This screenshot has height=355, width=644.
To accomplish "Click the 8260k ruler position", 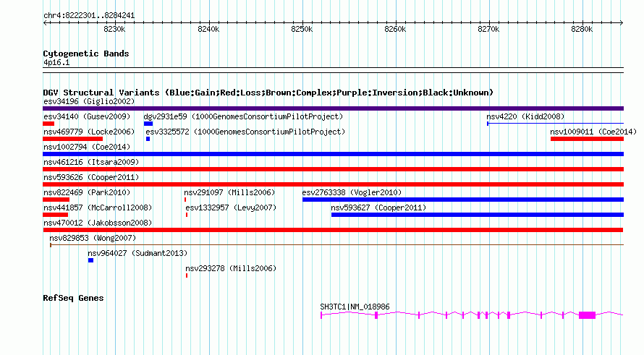I will click(x=395, y=29).
